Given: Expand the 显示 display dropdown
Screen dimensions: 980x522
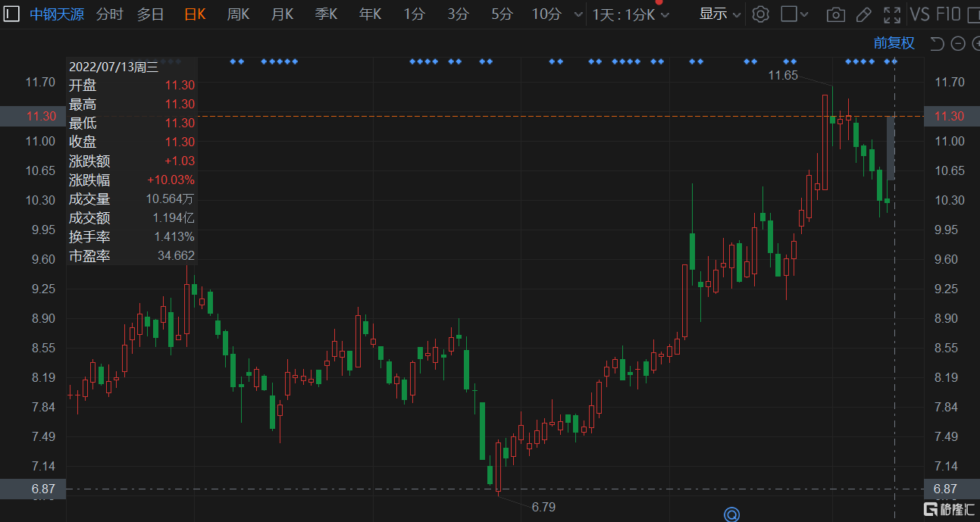Looking at the screenshot, I should pyautogui.click(x=719, y=14).
